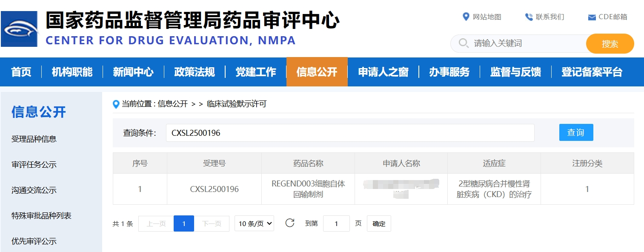Click the CDE mailbox envelope icon

click(591, 17)
